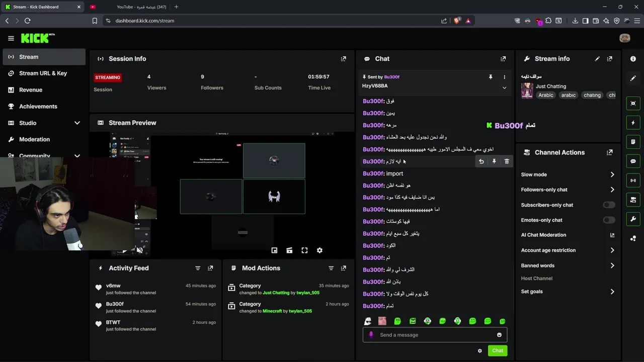644x362 pixels.
Task: Collapse the pinned message chevron
Action: click(504, 88)
